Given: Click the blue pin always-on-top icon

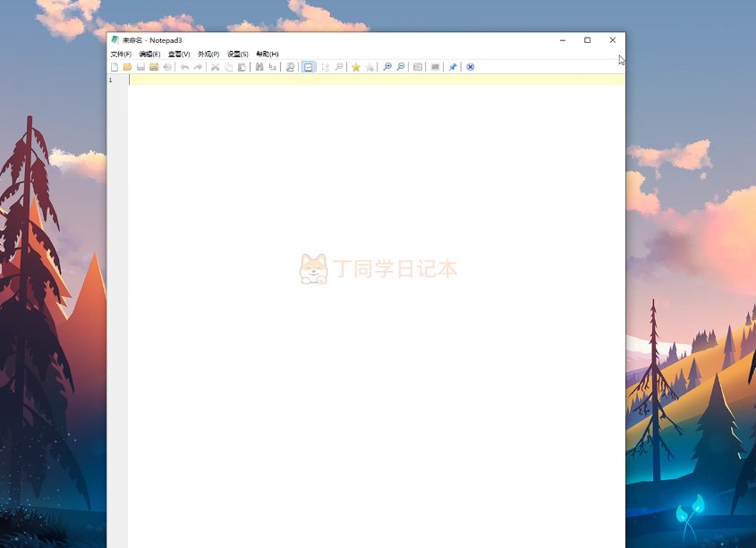Looking at the screenshot, I should pos(452,67).
